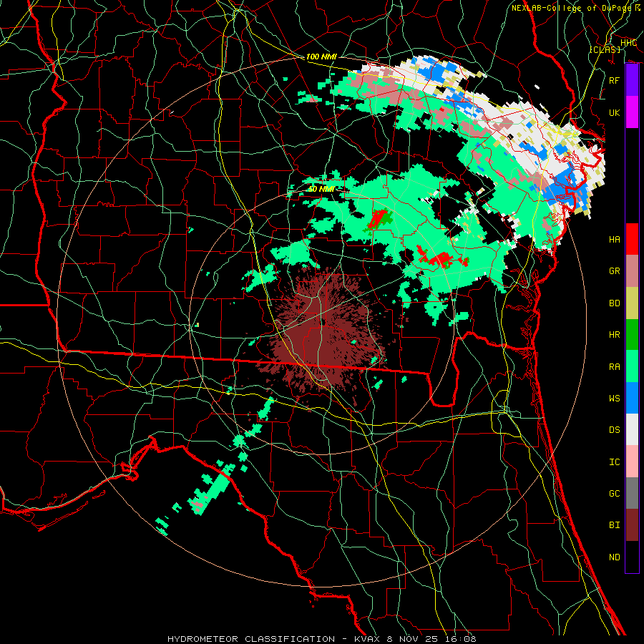Viewport: 644px width, 644px height.
Task: Click the HHC product code label
Action: (628, 43)
